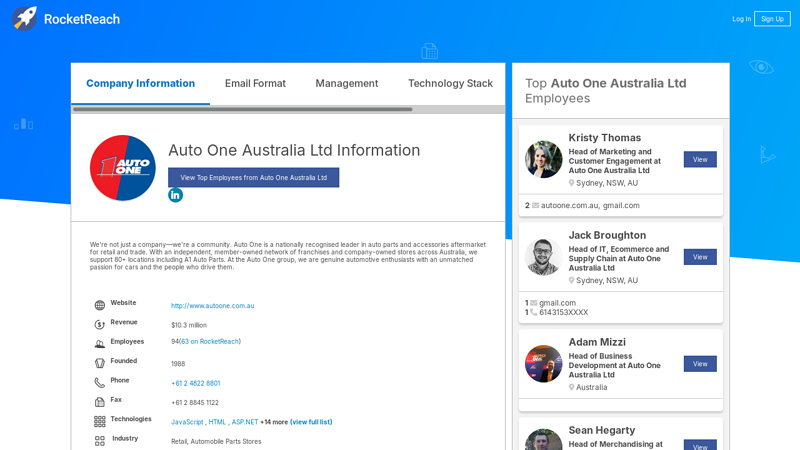Image resolution: width=800 pixels, height=450 pixels.
Task: Open the autoone.com.au website link
Action: 212,306
